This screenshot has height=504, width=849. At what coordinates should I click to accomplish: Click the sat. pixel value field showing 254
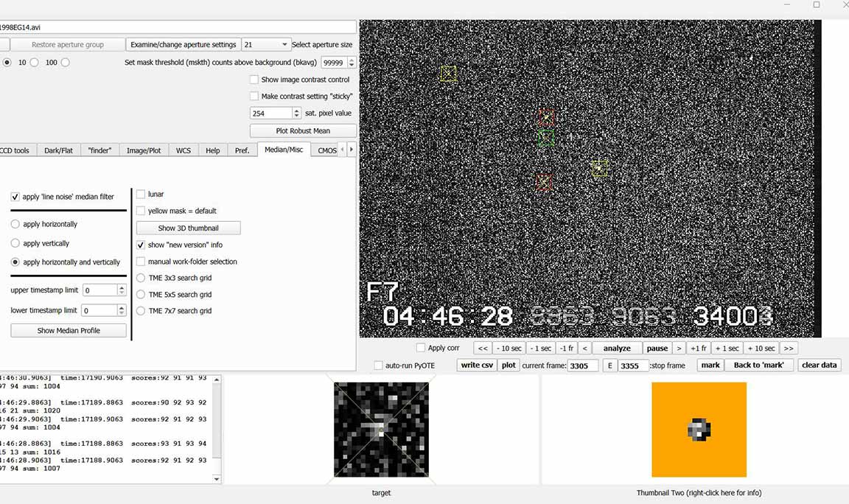click(x=270, y=113)
